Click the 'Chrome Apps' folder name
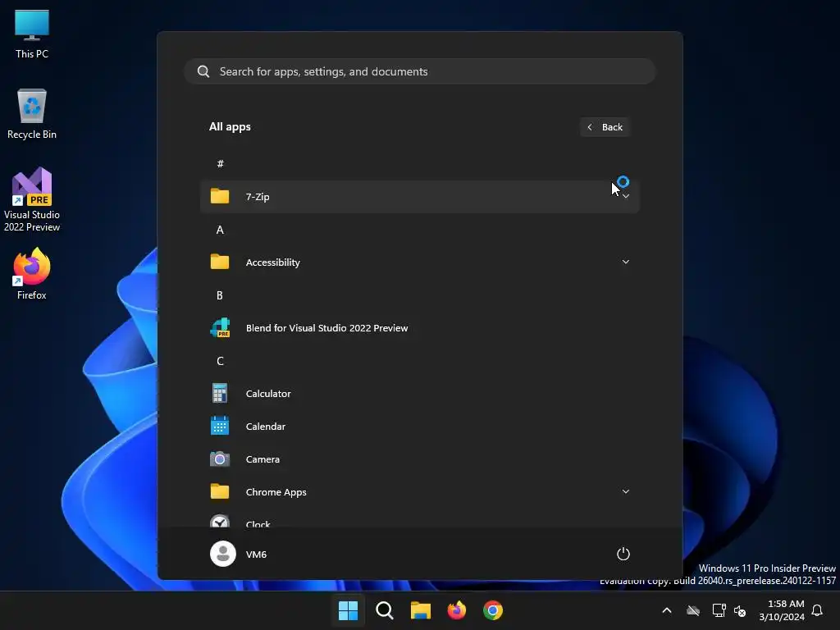The height and width of the screenshot is (630, 840). pyautogui.click(x=276, y=492)
